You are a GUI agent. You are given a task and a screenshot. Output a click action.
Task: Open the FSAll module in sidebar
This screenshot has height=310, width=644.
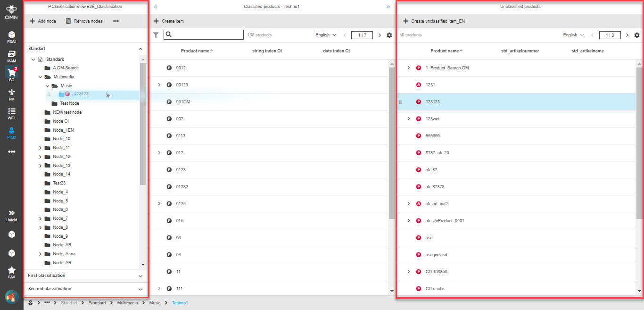click(x=11, y=37)
